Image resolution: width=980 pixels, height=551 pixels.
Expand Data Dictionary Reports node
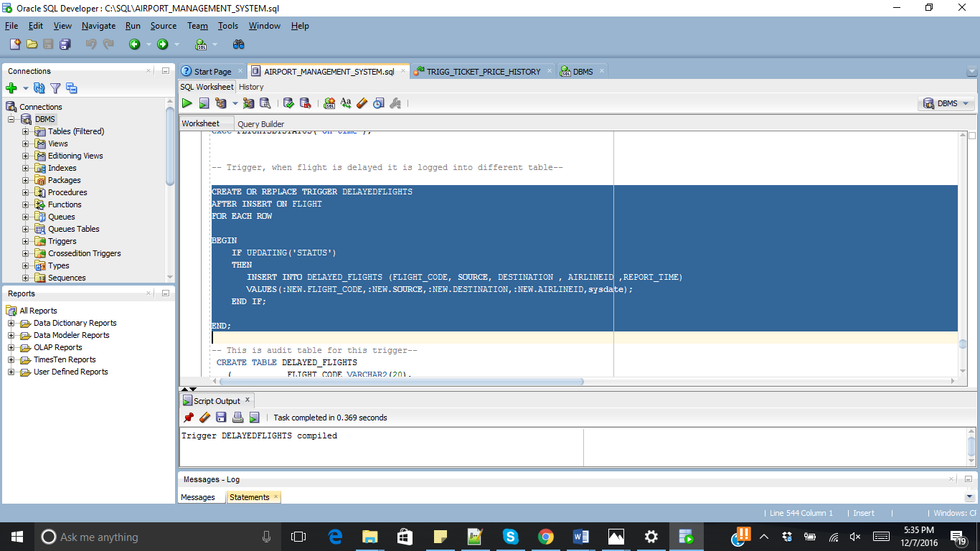click(11, 323)
